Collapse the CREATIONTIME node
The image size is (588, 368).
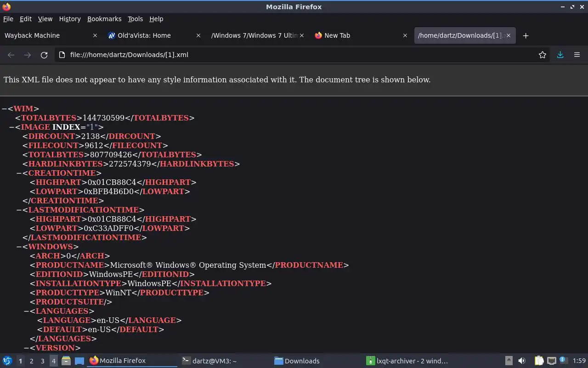(19, 173)
